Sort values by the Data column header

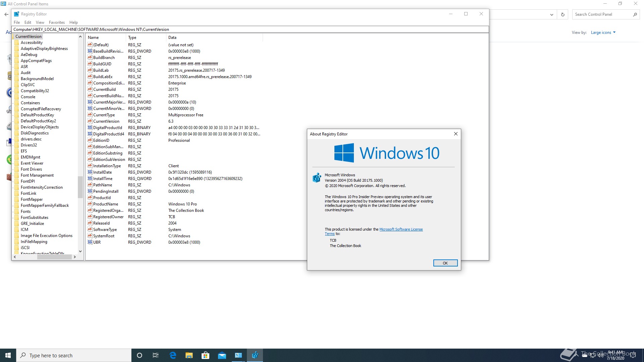point(215,38)
